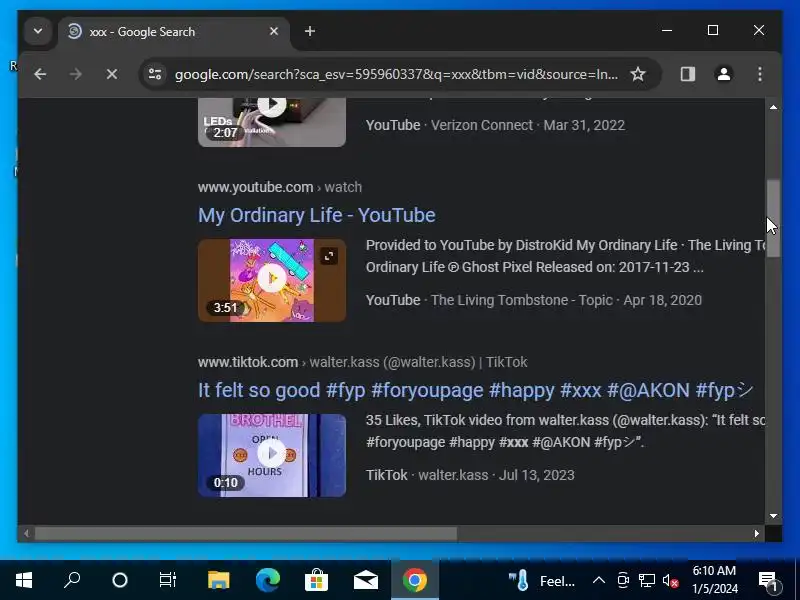The height and width of the screenshot is (600, 800).
Task: Click the www.youtube.com watch breadcrumb
Action: coord(280,187)
